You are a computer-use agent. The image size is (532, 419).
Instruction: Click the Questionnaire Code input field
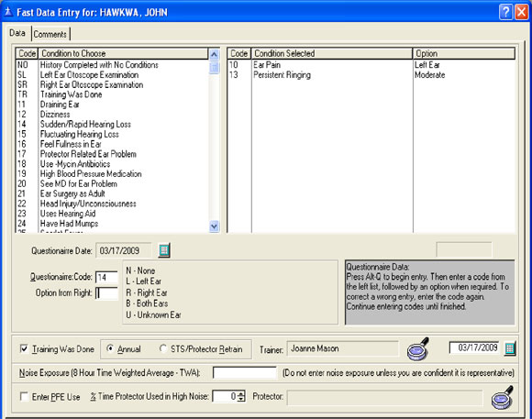tap(106, 277)
